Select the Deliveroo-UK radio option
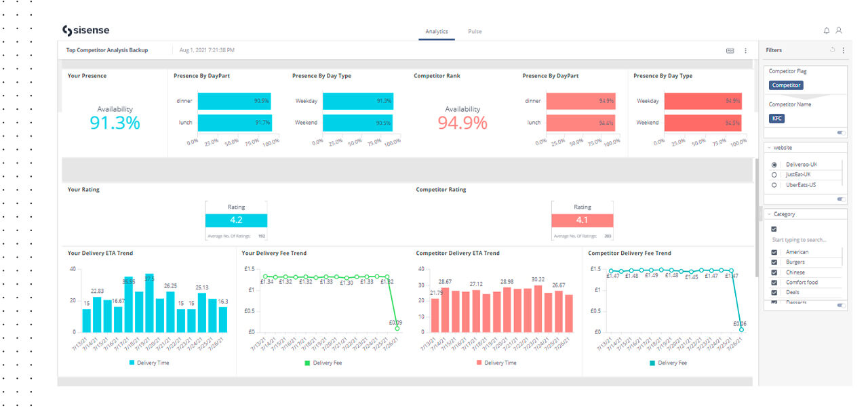The image size is (868, 408). [774, 165]
